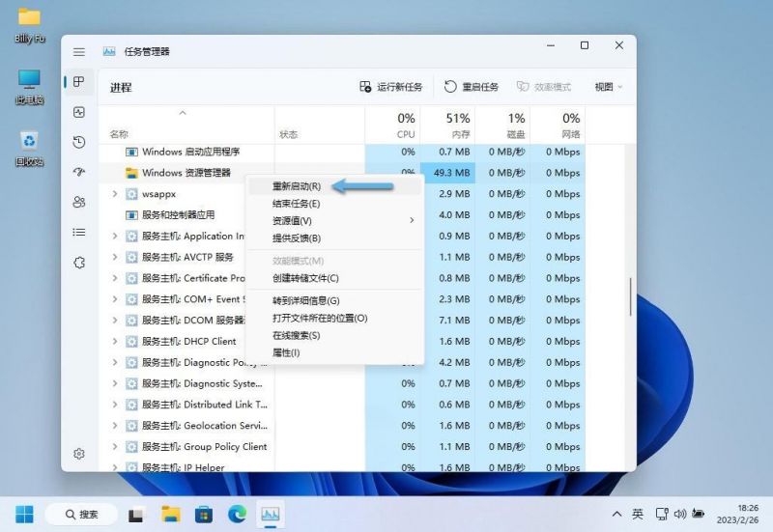
Task: Click the taskbar 搜索 box
Action: click(x=81, y=515)
